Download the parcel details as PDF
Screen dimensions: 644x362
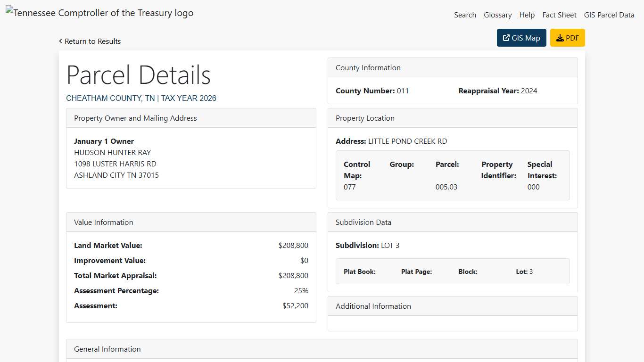point(568,37)
